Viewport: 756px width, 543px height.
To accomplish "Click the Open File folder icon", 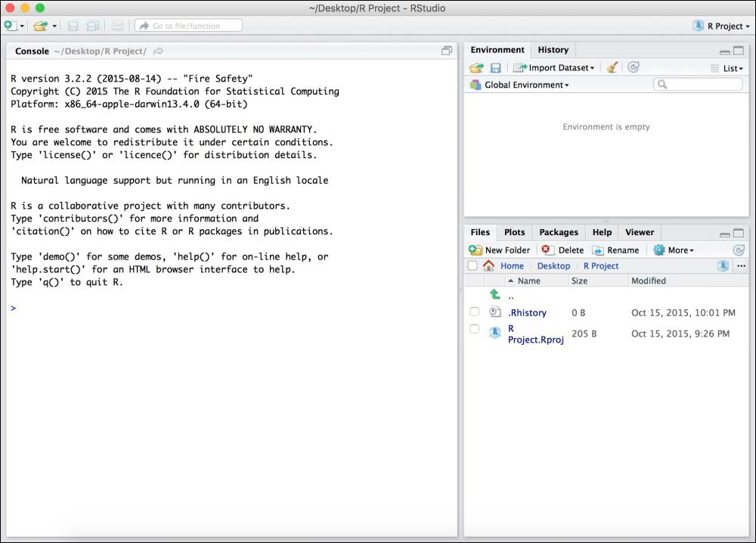I will tap(41, 26).
